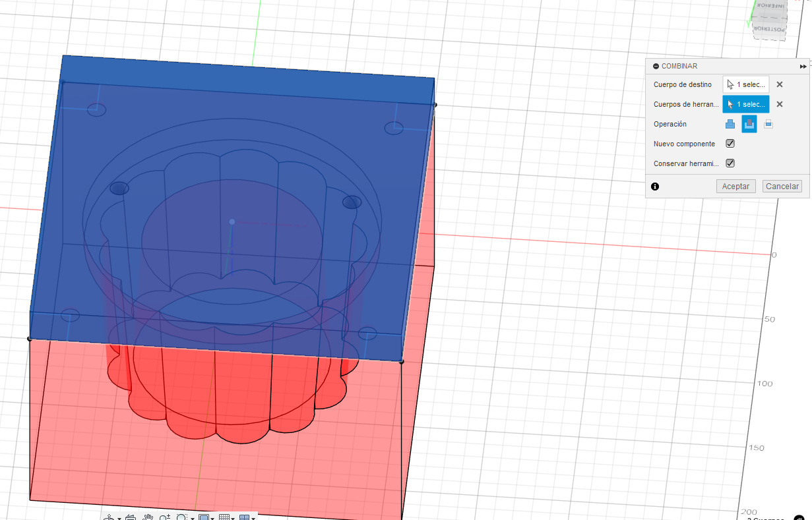Uncheck the Conservar herramientas checkbox
This screenshot has width=812, height=520.
pyautogui.click(x=730, y=163)
